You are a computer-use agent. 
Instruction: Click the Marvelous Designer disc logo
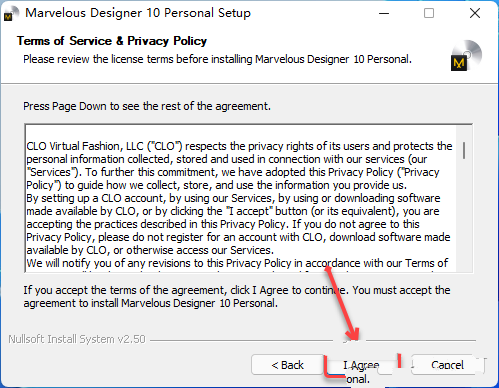tap(466, 56)
